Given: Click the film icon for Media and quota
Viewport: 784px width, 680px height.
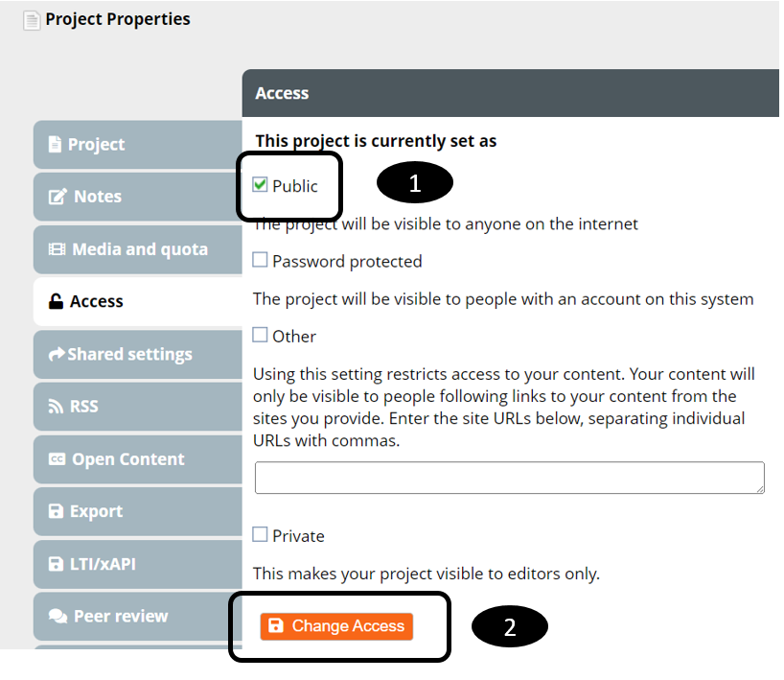Looking at the screenshot, I should click(x=57, y=249).
